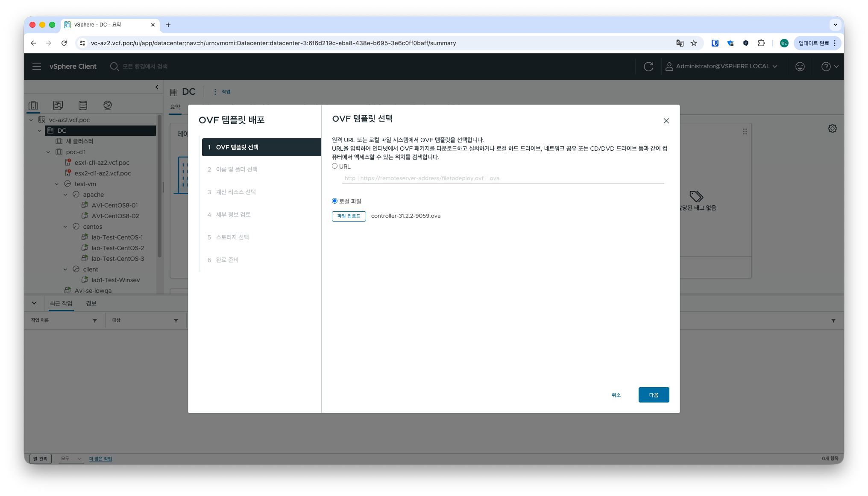Image resolution: width=868 pixels, height=496 pixels.
Task: Collapse the poc-cl1 cluster node
Action: tap(48, 152)
